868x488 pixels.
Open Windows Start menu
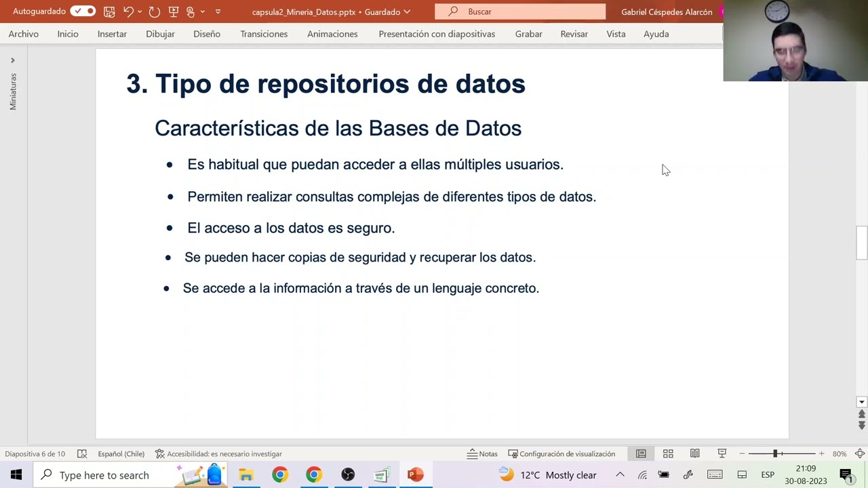tap(16, 475)
